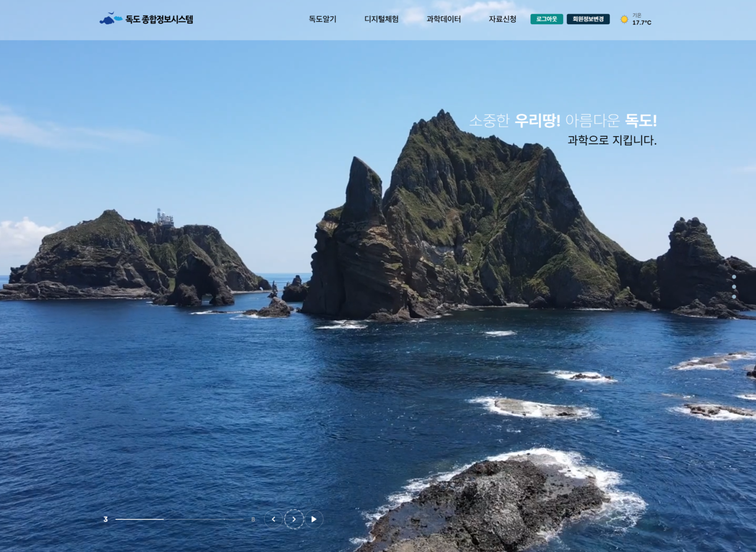Open the 독도알기 menu
Screen dimensions: 756x552
click(x=322, y=19)
